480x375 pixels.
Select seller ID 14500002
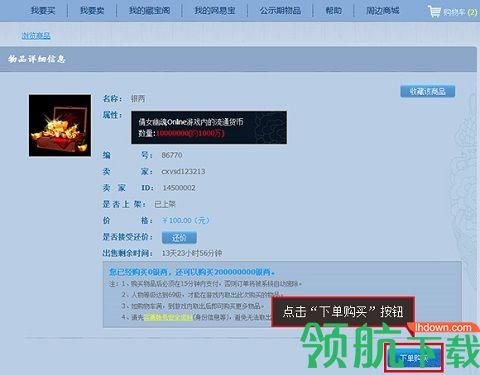coord(179,188)
